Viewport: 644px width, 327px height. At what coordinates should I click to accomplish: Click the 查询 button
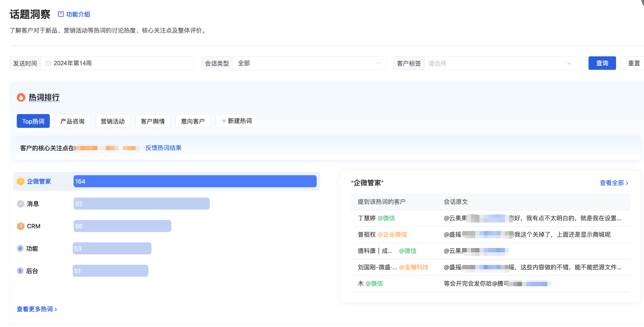click(x=602, y=63)
